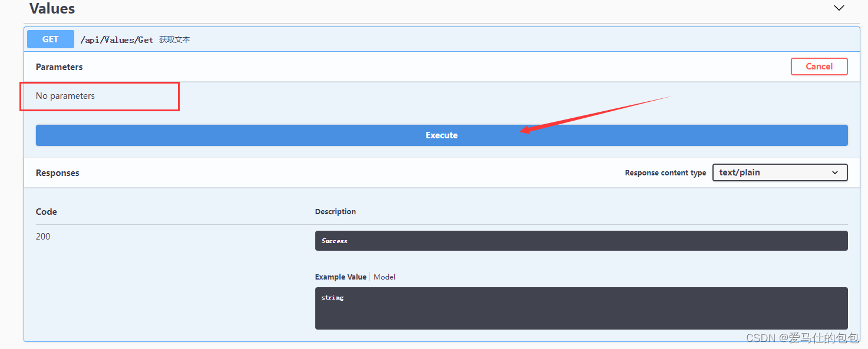Click the Values section heading

point(52,9)
